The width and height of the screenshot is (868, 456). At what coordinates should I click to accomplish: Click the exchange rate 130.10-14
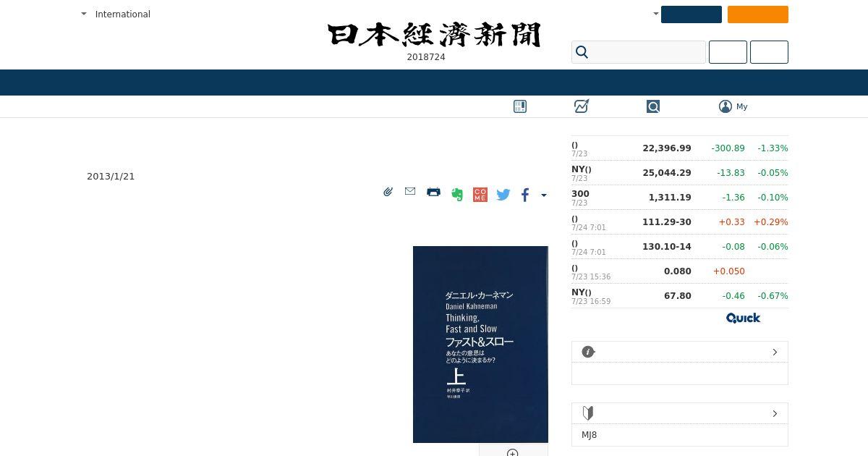667,247
